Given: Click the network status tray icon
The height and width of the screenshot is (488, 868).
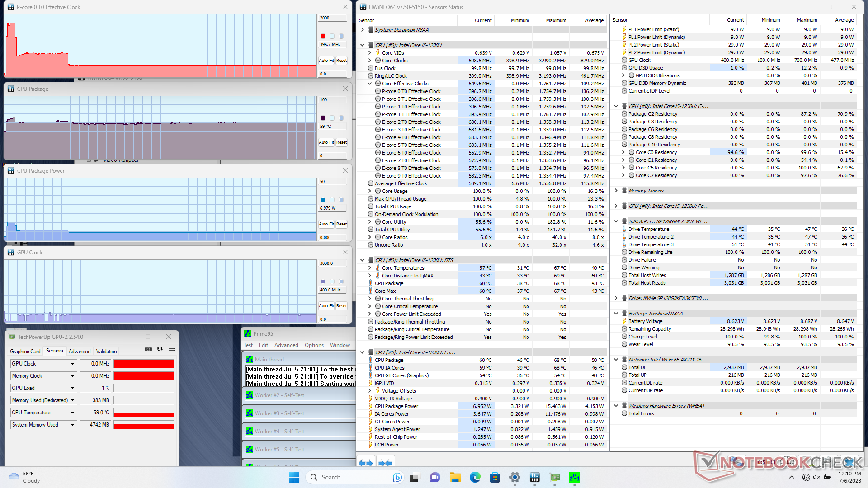Looking at the screenshot, I should coord(806,477).
